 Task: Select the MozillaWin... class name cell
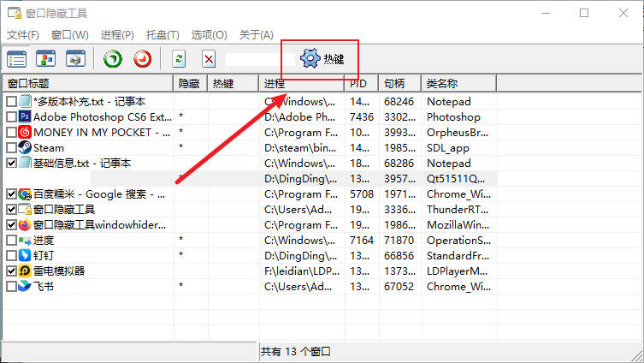[x=458, y=225]
